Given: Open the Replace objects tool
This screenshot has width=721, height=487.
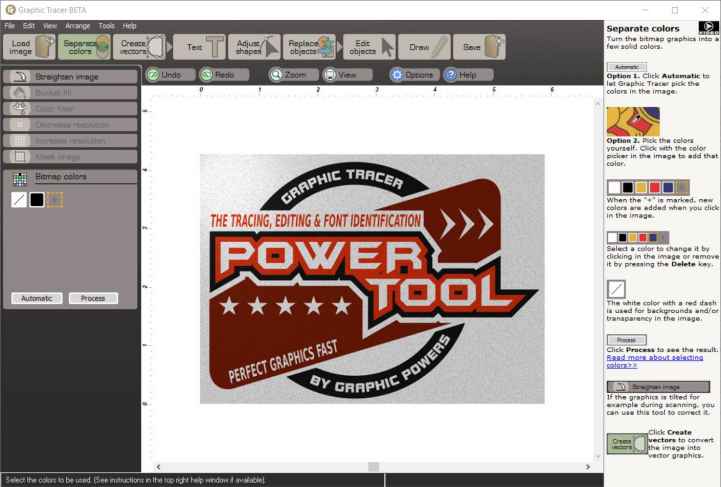Looking at the screenshot, I should [x=313, y=46].
